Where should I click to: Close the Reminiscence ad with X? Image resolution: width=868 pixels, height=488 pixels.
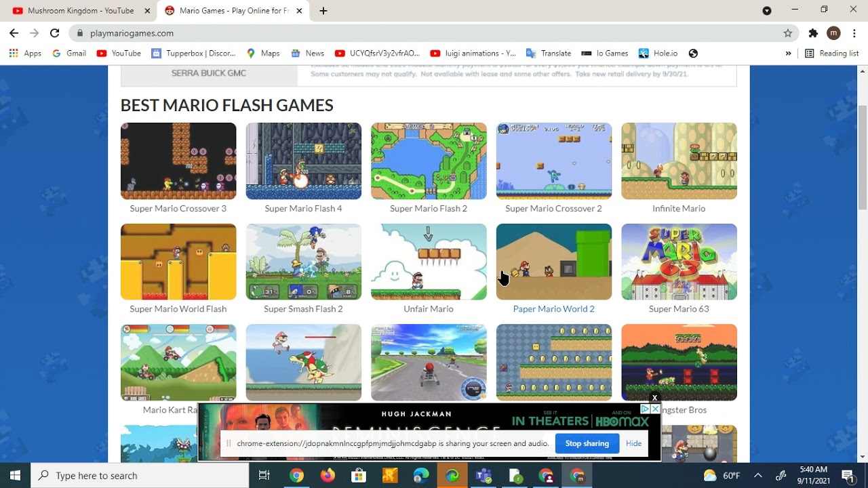(x=654, y=398)
